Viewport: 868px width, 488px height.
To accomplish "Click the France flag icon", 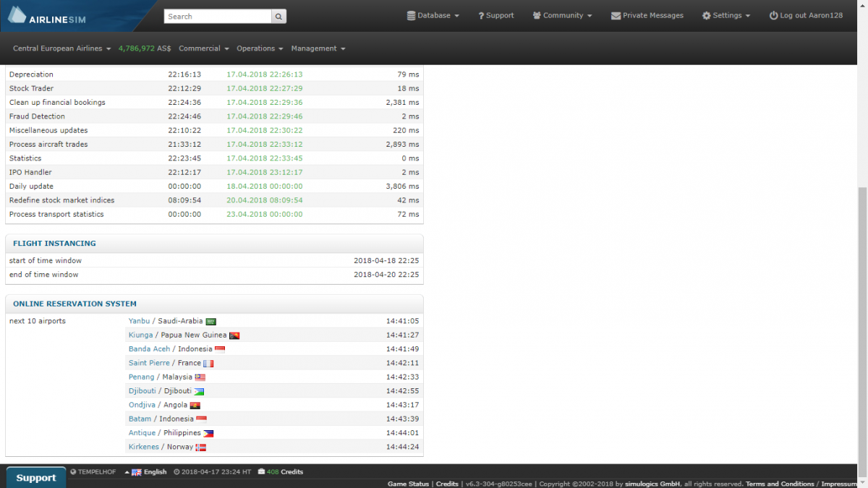I will [x=208, y=364].
